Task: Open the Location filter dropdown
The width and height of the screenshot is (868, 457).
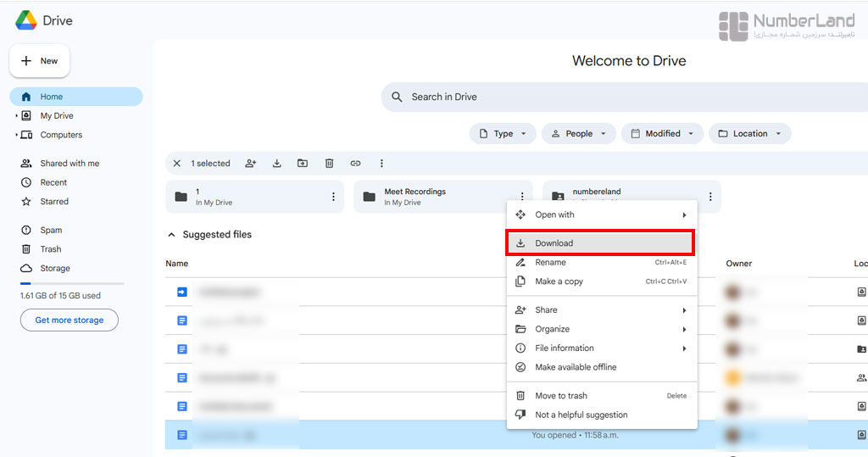Action: (749, 133)
